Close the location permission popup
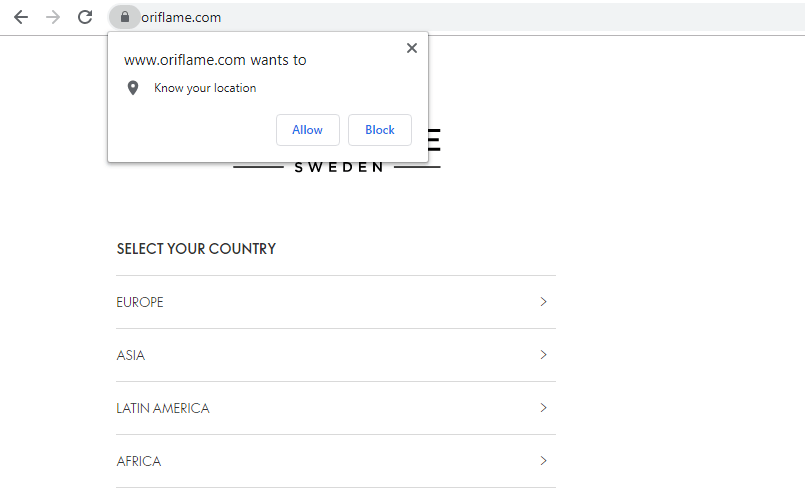This screenshot has height=489, width=805. [412, 48]
